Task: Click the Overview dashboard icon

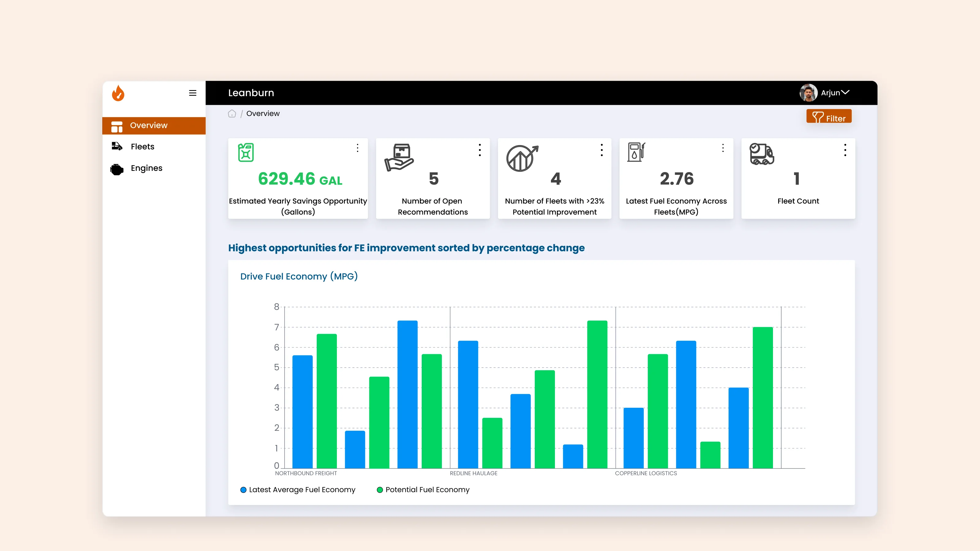Action: (117, 127)
